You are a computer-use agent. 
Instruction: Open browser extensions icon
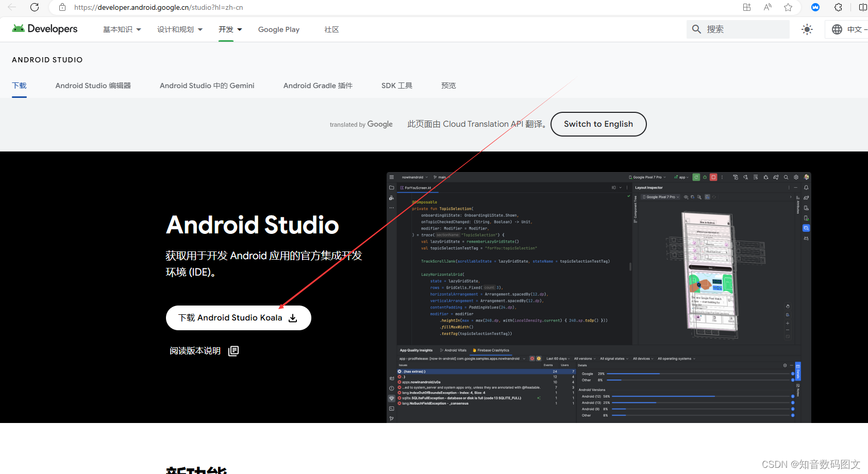[x=838, y=7]
